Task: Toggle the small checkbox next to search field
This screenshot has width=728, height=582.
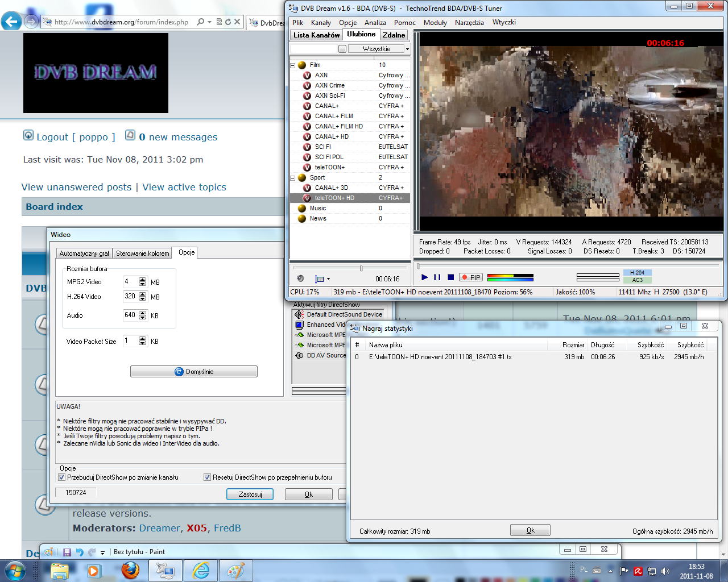Action: click(x=342, y=49)
